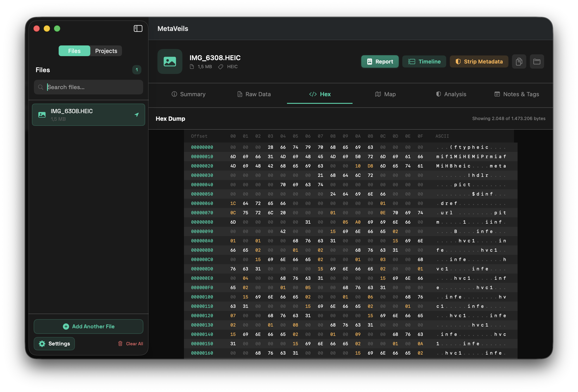The height and width of the screenshot is (392, 578).
Task: Click the Strip Metadata button
Action: click(x=479, y=62)
